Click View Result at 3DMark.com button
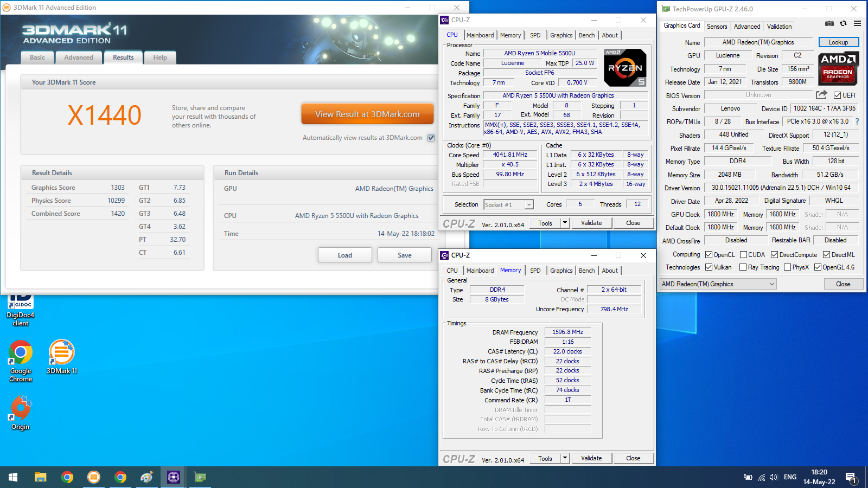 (x=367, y=114)
